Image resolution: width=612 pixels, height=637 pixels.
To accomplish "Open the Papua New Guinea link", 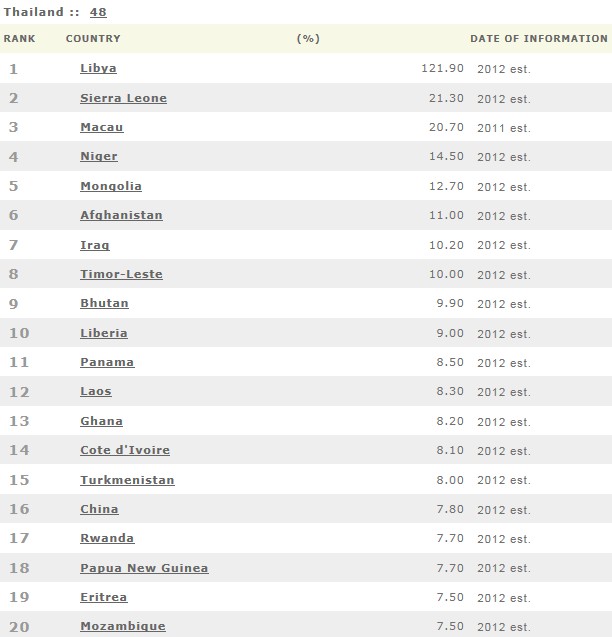I will click(144, 568).
